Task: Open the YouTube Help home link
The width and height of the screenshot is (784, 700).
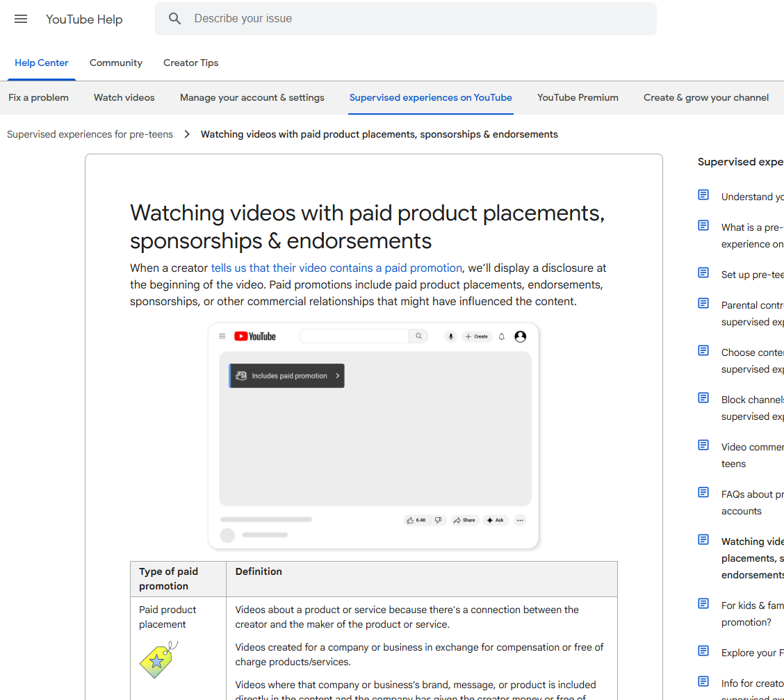Action: (84, 19)
